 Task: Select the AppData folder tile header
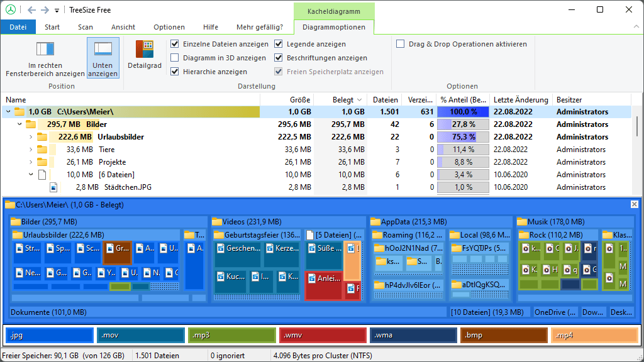(x=441, y=222)
